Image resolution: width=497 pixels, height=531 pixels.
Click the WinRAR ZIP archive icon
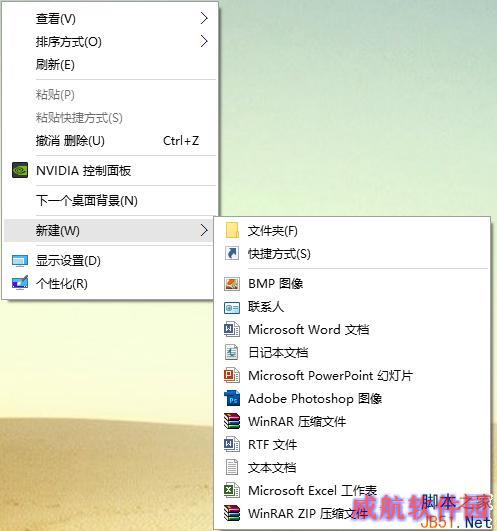click(232, 513)
